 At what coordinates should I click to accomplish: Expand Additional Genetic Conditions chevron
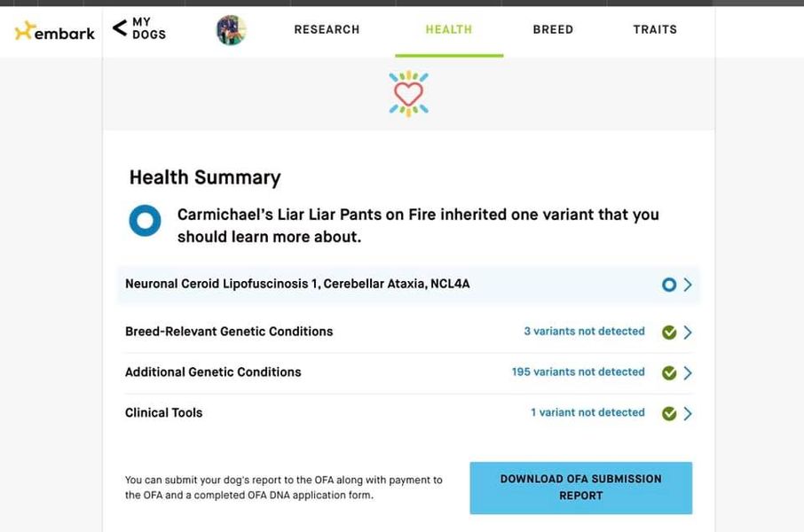tap(688, 372)
